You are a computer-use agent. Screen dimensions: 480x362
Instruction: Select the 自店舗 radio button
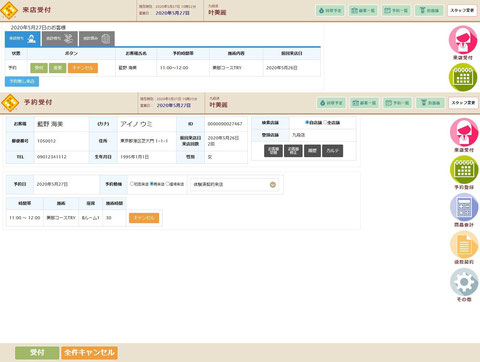307,123
